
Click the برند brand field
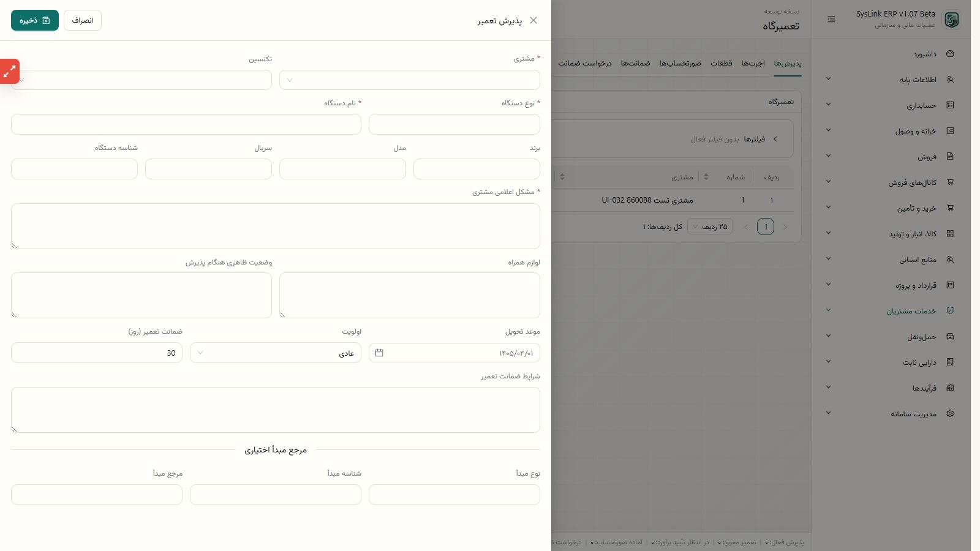coord(477,169)
